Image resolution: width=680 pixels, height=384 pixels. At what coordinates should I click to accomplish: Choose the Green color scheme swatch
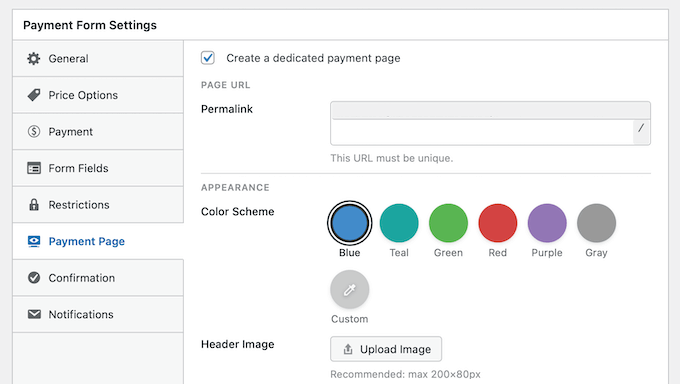448,223
